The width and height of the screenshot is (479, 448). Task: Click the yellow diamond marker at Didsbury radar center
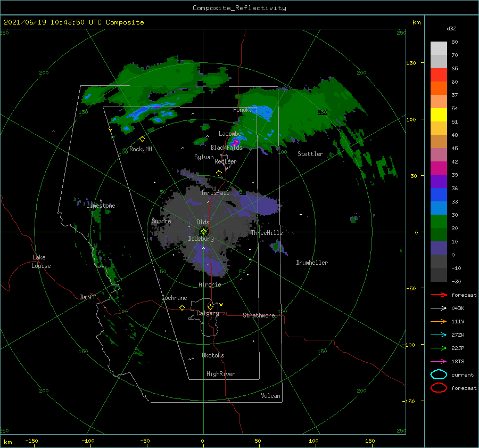[x=203, y=232]
